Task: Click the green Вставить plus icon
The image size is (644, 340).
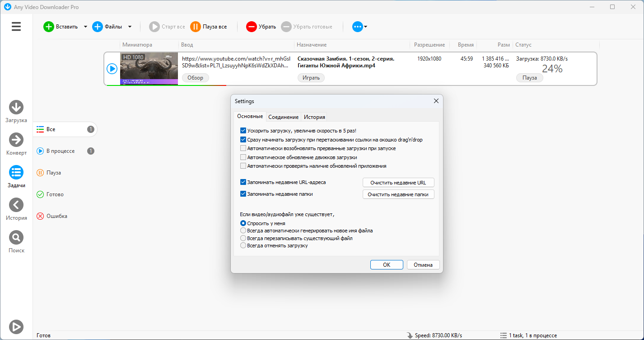Action: point(48,27)
